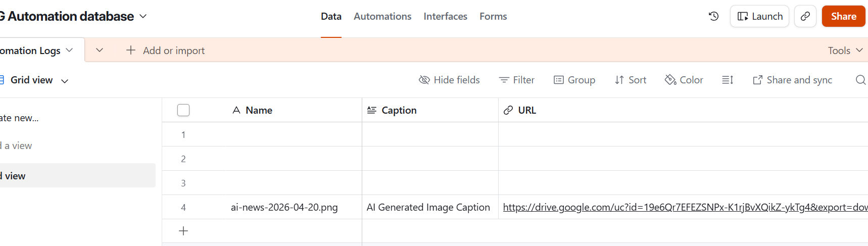Expand the table list chevron
Viewport: 868px width, 246px height.
[x=100, y=50]
